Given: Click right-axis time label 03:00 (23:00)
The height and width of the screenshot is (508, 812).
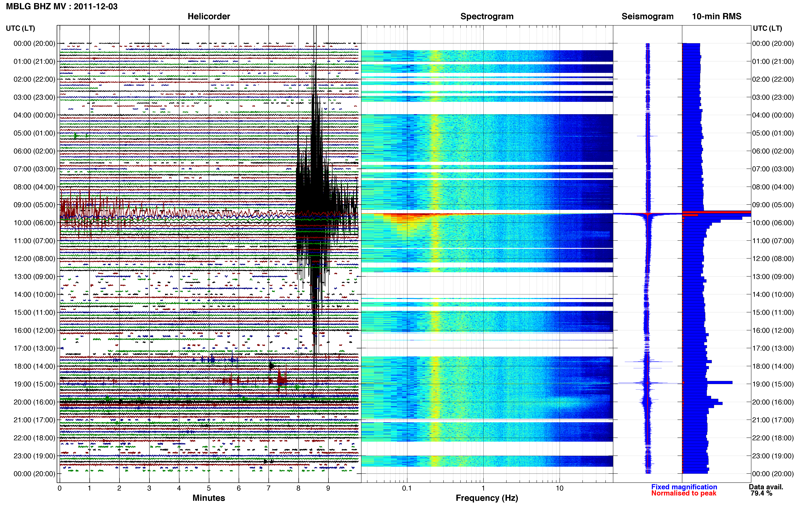Looking at the screenshot, I should coord(773,97).
